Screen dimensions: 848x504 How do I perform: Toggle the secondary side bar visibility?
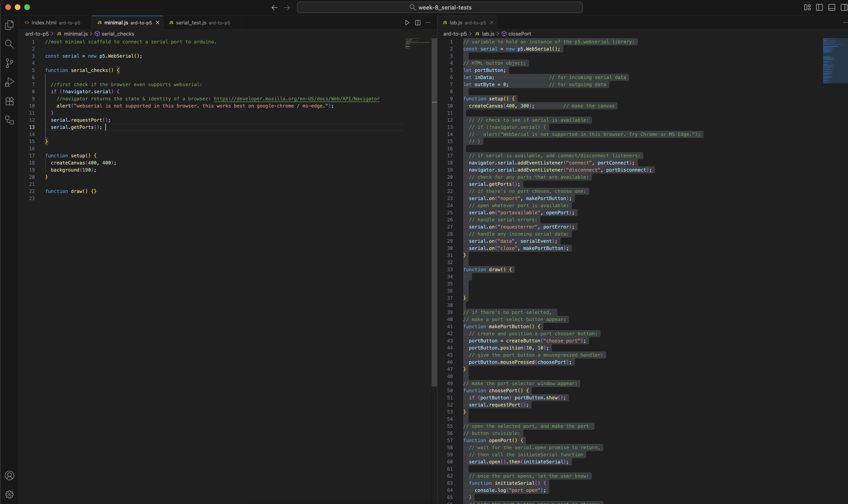click(843, 7)
